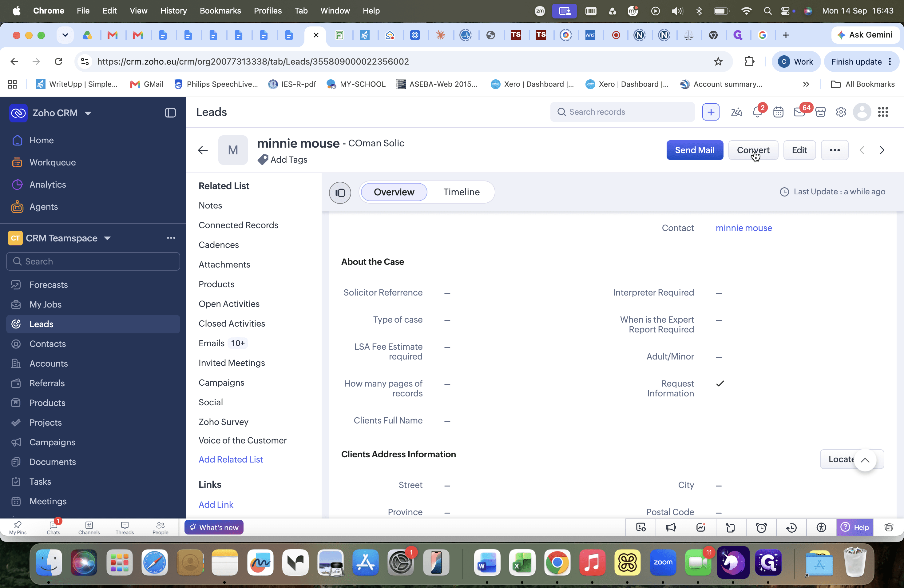
Task: Open Chrome's three-dot menu on Finish update
Action: click(890, 62)
